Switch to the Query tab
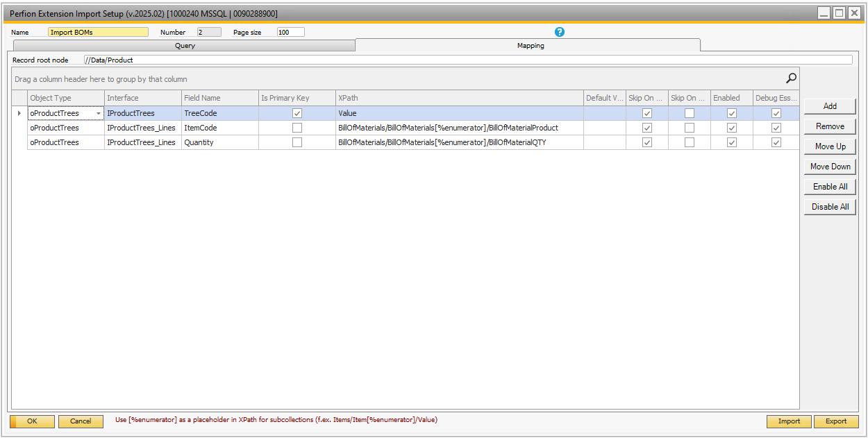 [185, 46]
